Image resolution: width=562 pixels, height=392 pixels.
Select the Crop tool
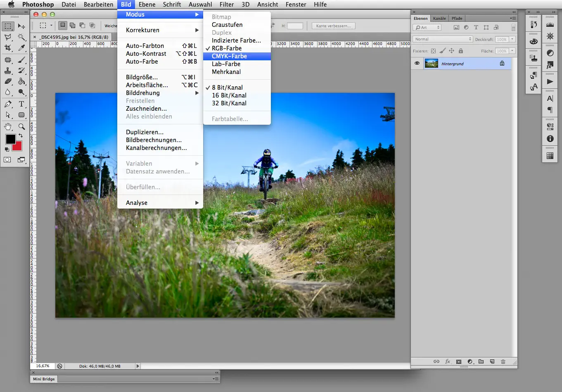[x=8, y=48]
